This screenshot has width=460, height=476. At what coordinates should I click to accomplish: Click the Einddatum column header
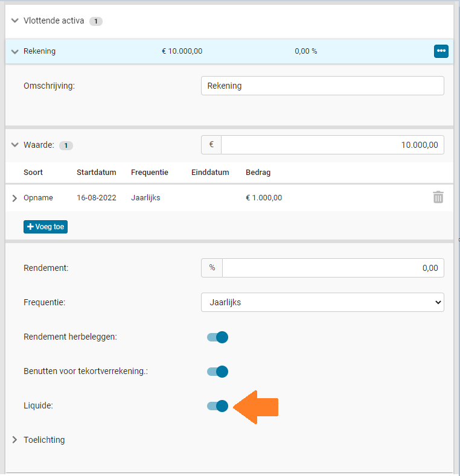click(210, 173)
